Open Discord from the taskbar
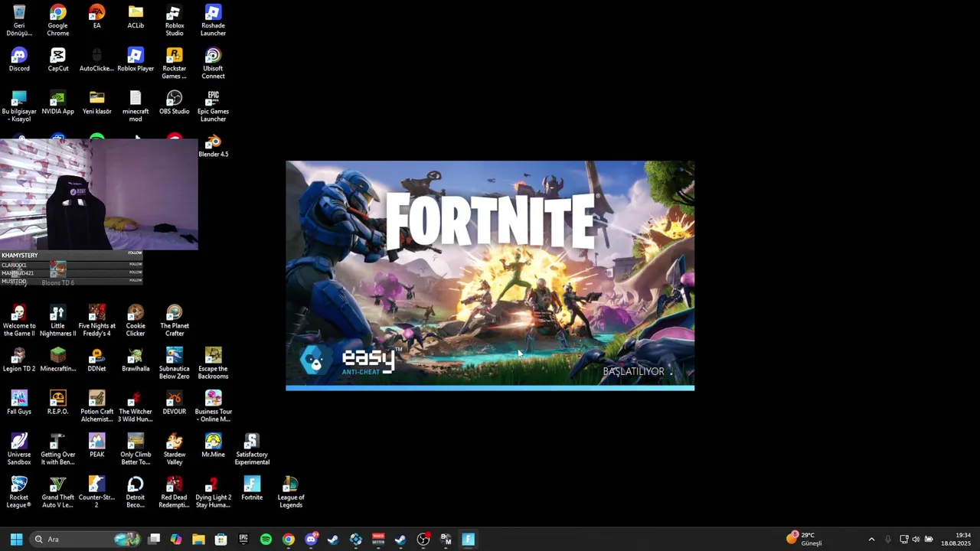The image size is (980, 551). [x=311, y=540]
